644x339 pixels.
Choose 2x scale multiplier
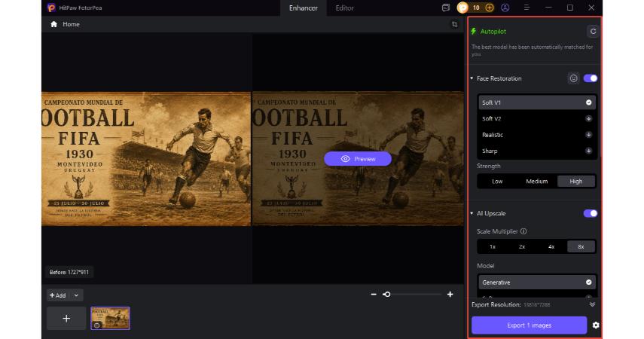[522, 246]
